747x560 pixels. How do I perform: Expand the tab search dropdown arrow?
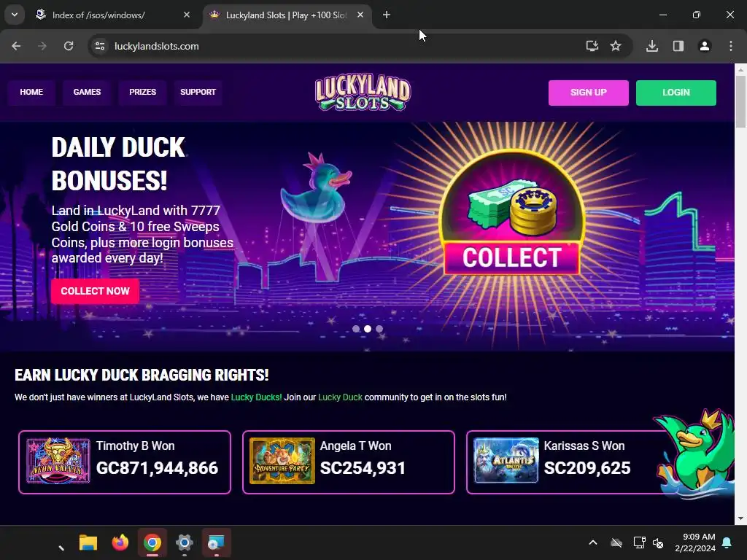click(x=15, y=15)
